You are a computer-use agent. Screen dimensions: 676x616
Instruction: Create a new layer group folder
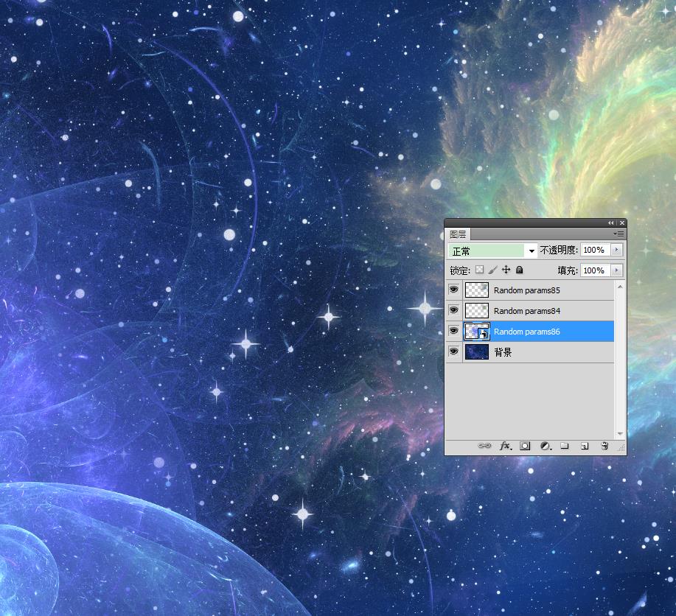click(x=565, y=446)
